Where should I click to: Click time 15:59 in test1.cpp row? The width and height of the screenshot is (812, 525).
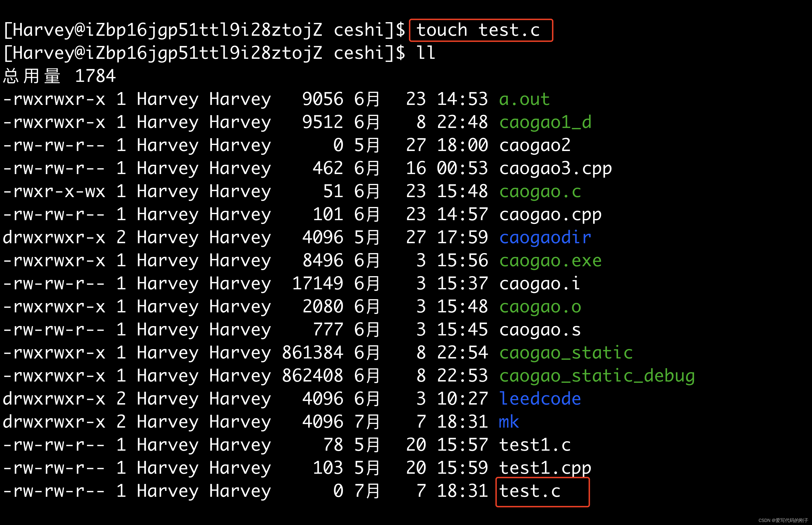coord(462,468)
